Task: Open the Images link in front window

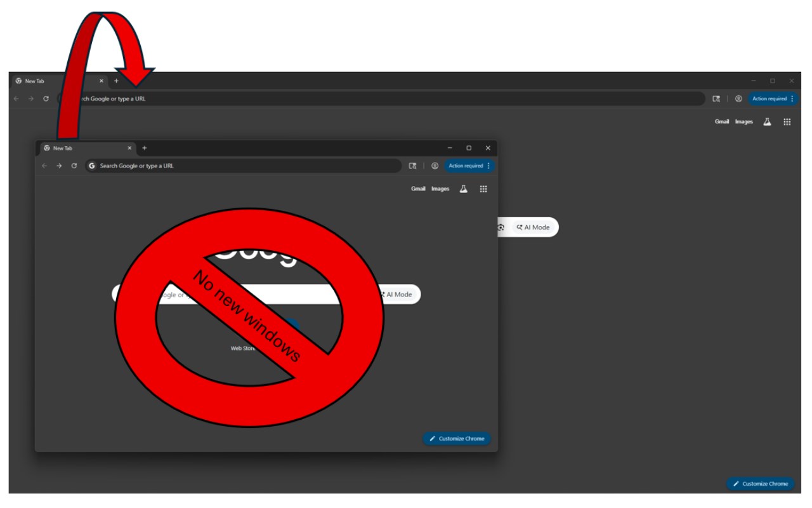Action: [440, 189]
